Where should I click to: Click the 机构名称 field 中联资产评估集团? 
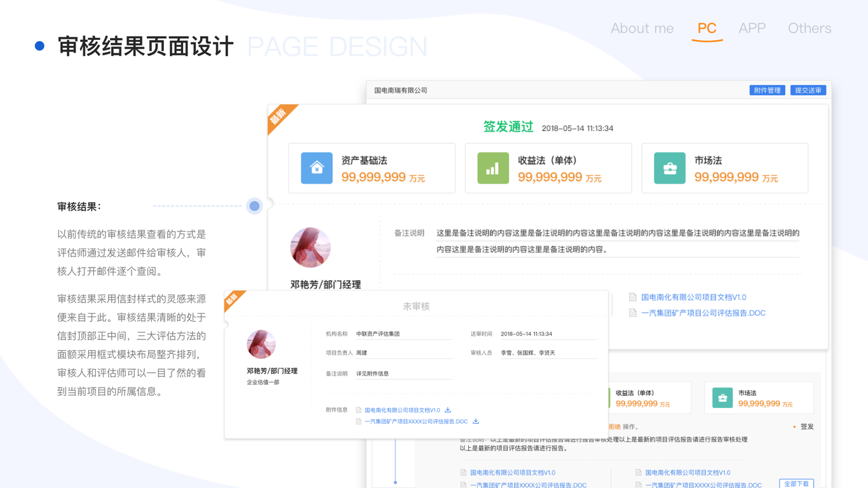pos(403,334)
